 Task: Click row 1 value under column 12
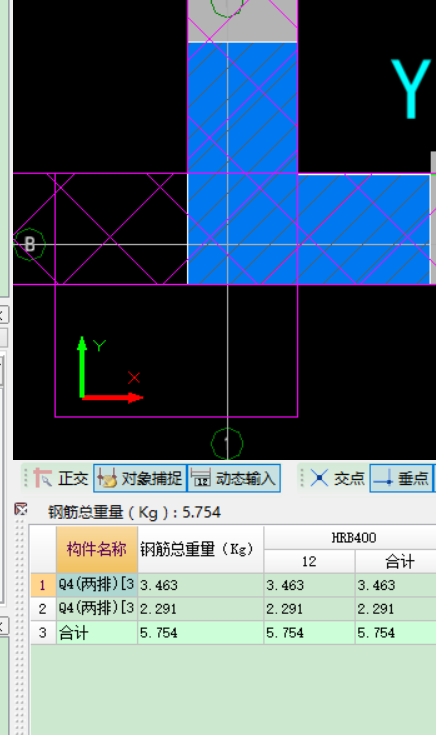click(309, 585)
